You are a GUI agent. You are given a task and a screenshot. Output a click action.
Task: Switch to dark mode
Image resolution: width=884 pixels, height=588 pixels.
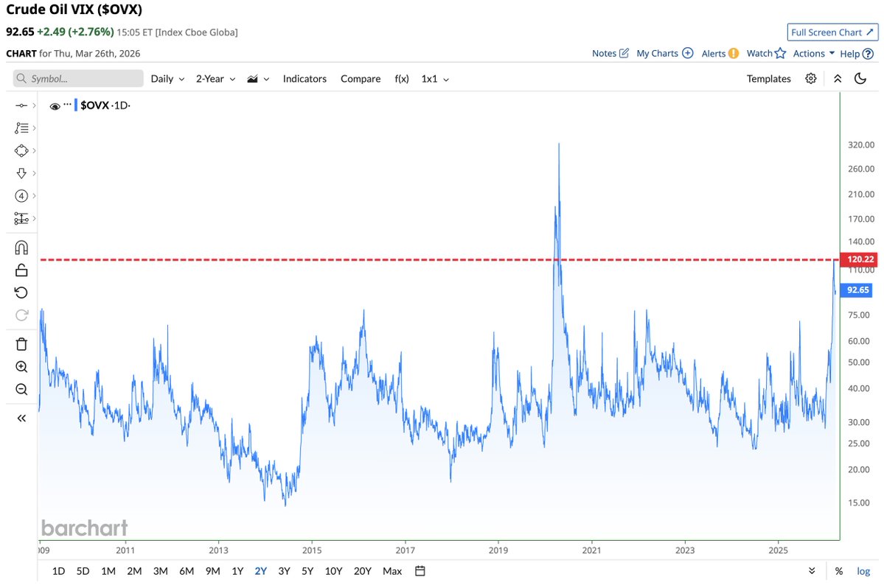tap(860, 78)
